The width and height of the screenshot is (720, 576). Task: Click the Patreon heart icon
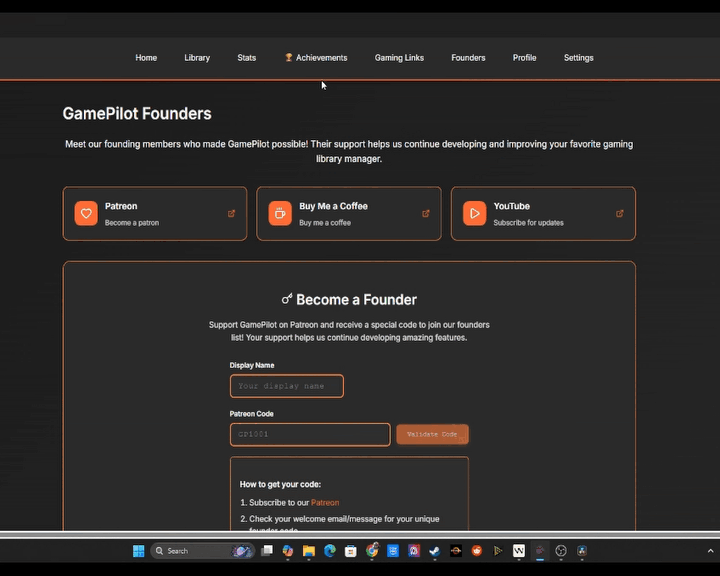click(86, 213)
